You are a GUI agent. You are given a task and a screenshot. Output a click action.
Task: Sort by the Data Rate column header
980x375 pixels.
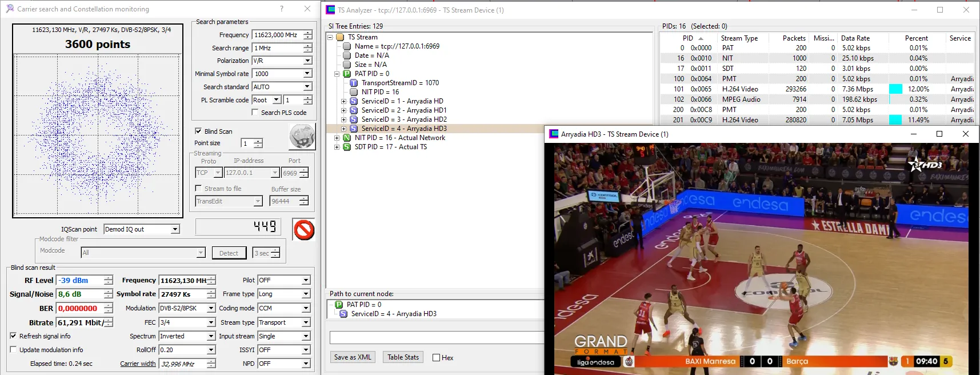click(855, 38)
